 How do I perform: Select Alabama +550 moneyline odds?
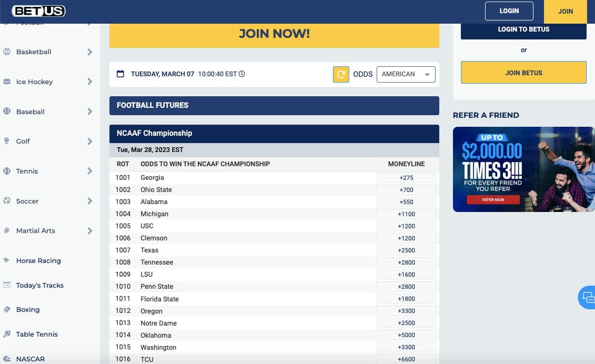click(406, 202)
